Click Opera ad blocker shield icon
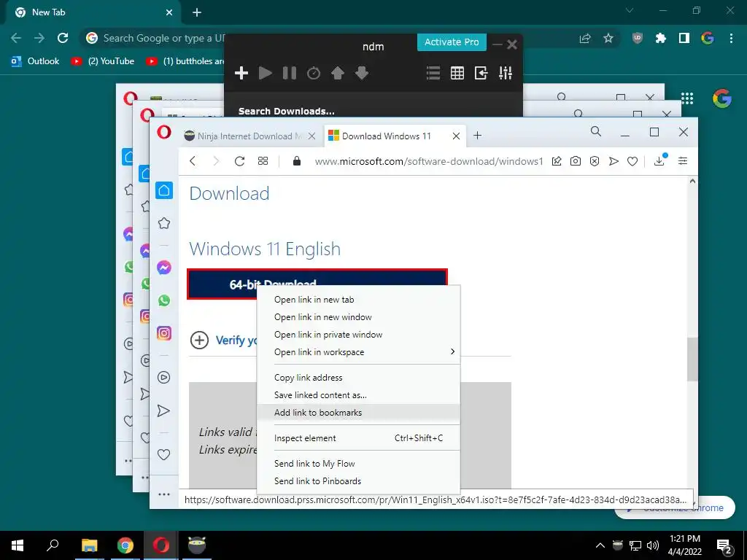This screenshot has height=560, width=747. pos(595,161)
